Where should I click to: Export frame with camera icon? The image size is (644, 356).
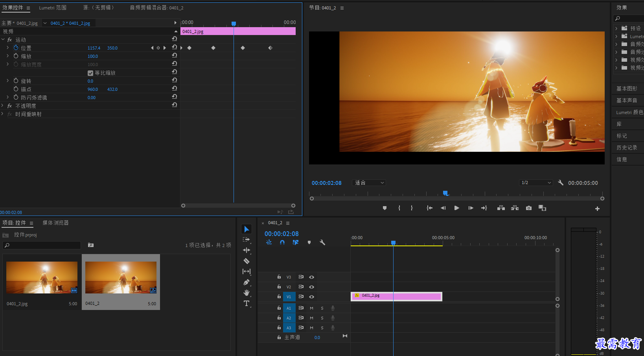click(x=529, y=208)
